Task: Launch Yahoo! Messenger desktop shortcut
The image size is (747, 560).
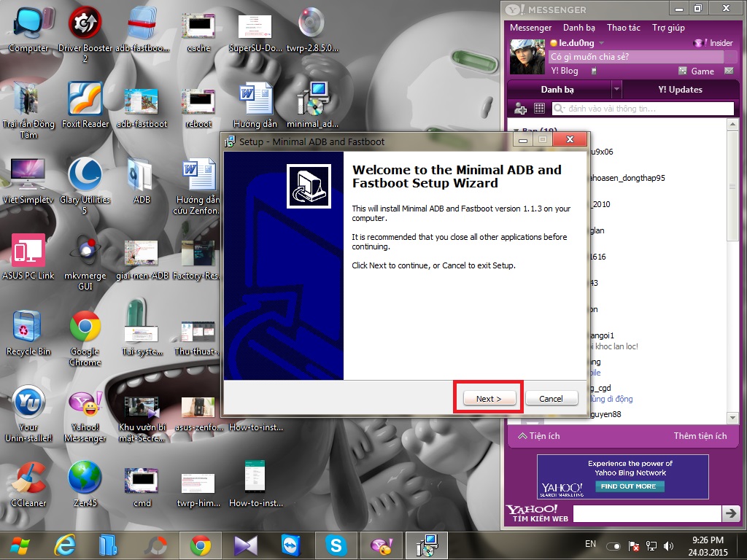Action: [x=85, y=416]
